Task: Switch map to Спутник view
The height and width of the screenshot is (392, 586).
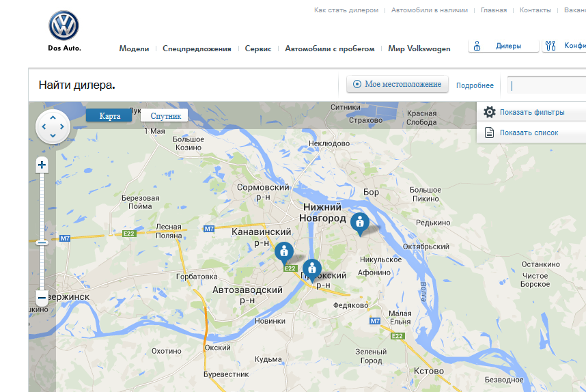Action: point(165,116)
